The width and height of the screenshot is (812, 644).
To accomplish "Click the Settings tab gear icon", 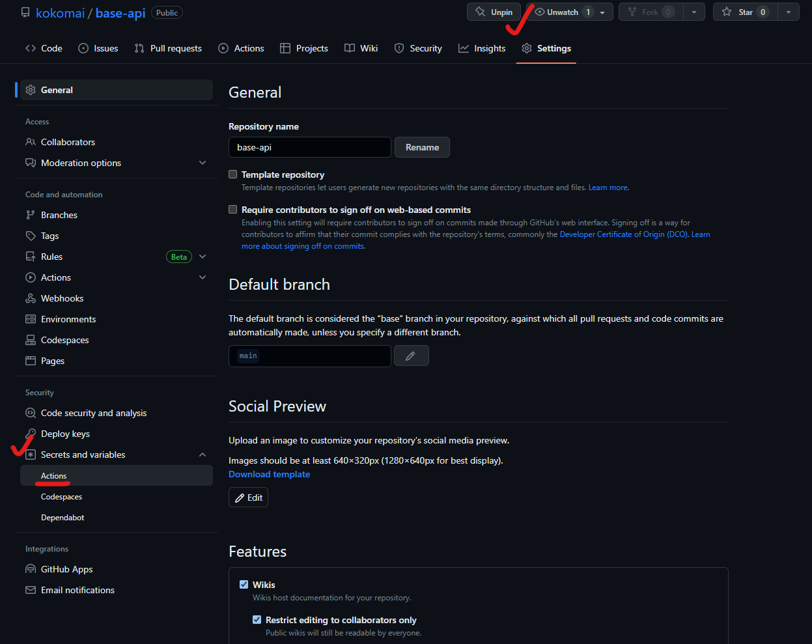I will (x=527, y=48).
